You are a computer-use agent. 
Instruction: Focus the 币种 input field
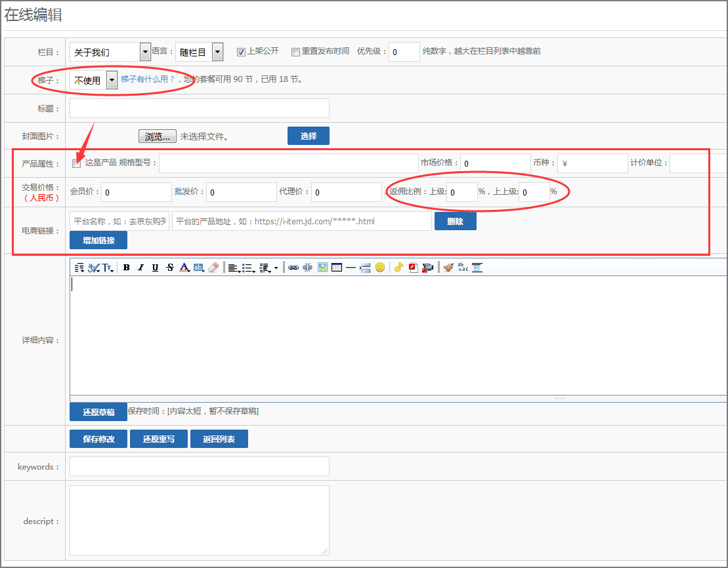(x=593, y=163)
